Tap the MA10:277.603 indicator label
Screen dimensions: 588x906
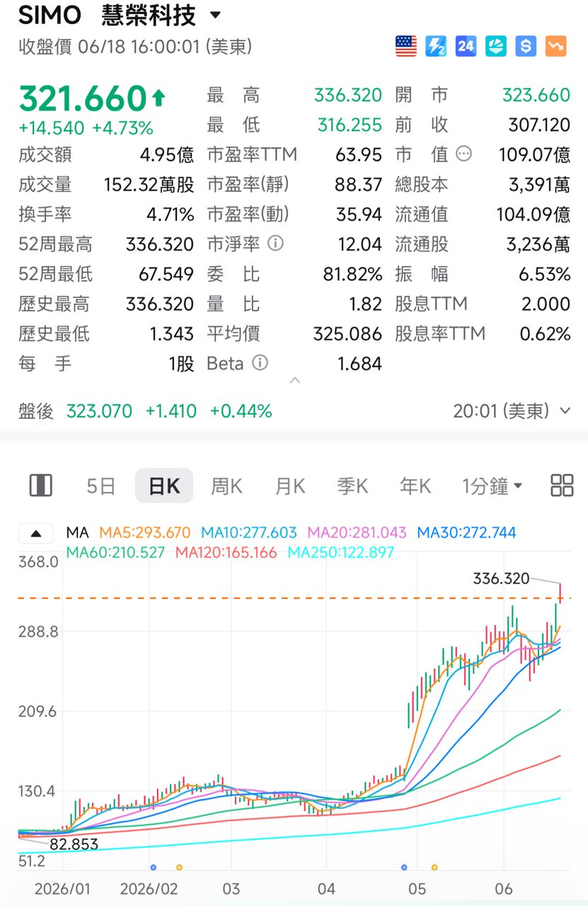(x=249, y=532)
